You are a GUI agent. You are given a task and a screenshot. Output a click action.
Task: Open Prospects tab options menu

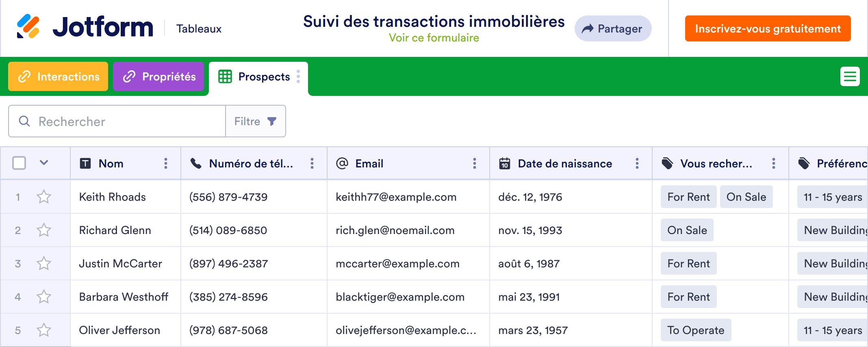click(298, 76)
